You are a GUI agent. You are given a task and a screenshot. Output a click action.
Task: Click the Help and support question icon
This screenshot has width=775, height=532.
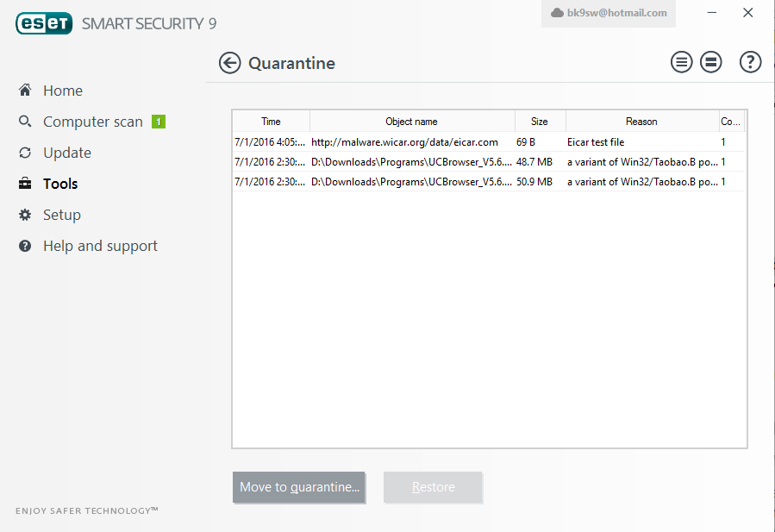(x=25, y=246)
